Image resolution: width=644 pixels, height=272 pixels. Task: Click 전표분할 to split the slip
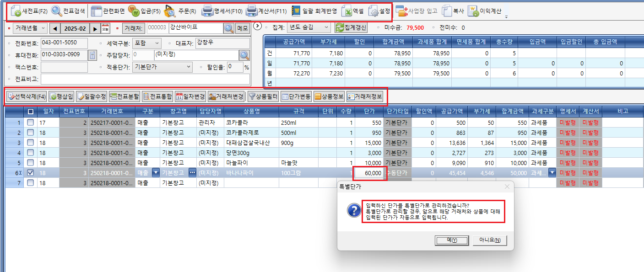[124, 96]
